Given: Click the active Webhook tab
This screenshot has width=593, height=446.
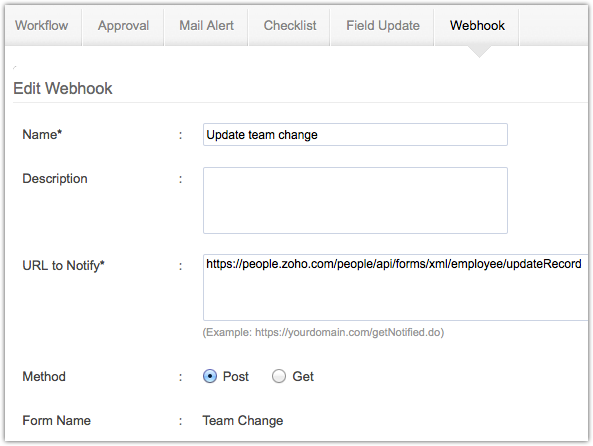Looking at the screenshot, I should click(477, 26).
